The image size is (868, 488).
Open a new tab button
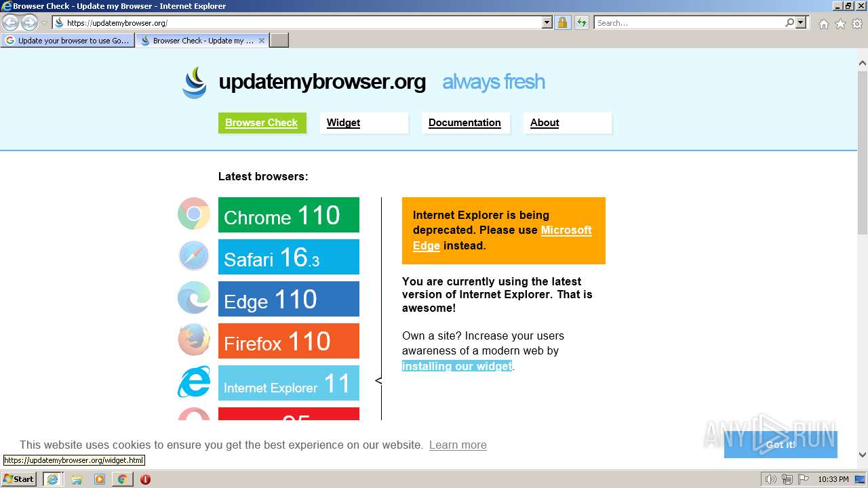point(279,41)
